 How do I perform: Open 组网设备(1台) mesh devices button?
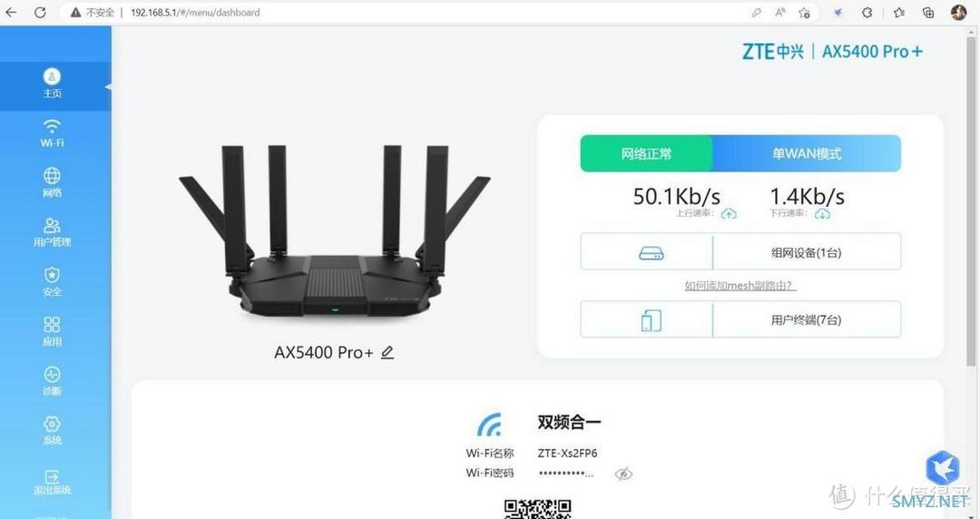tap(740, 252)
